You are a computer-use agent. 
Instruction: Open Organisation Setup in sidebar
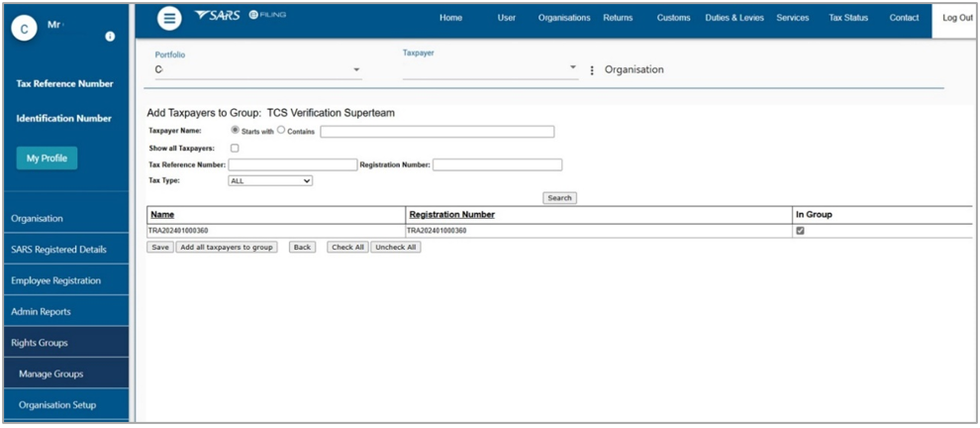click(x=66, y=405)
